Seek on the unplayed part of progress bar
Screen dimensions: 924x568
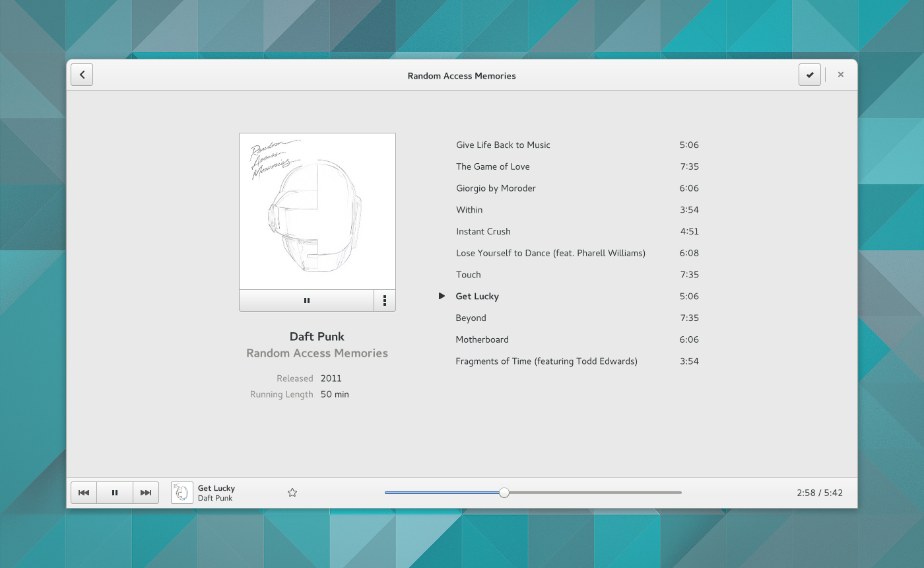coord(595,493)
